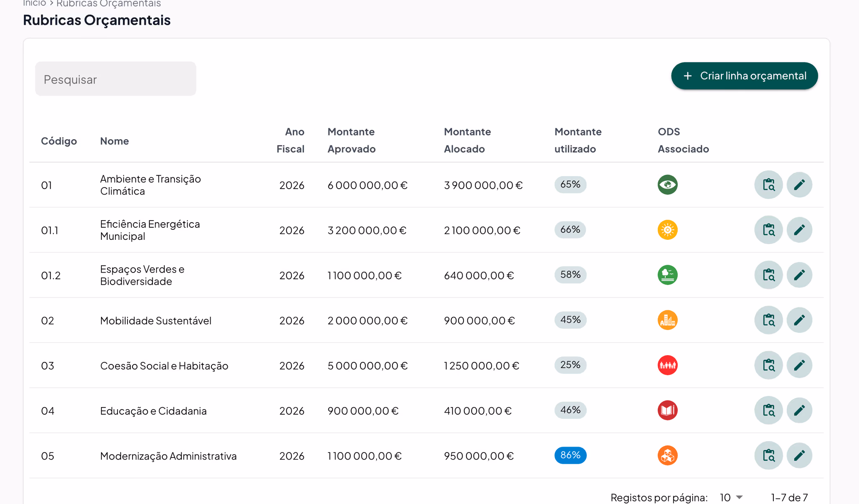This screenshot has height=504, width=859.
Task: Click the ODS icon for Ambiente e Transição
Action: (668, 185)
